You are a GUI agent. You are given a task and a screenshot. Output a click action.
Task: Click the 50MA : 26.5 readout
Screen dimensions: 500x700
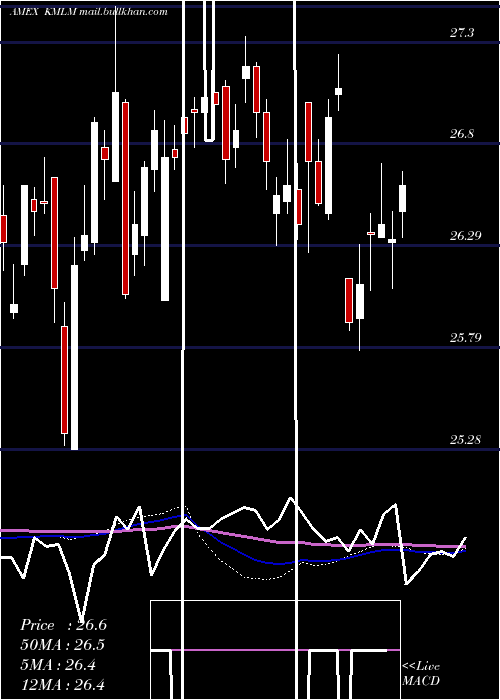(x=62, y=645)
